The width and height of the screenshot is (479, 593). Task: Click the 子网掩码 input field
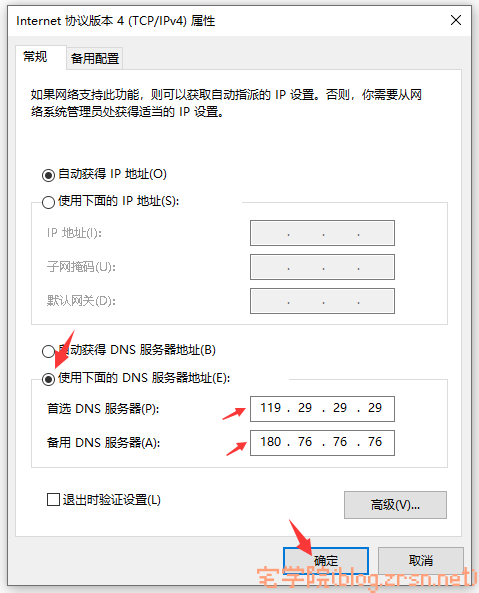pyautogui.click(x=322, y=267)
